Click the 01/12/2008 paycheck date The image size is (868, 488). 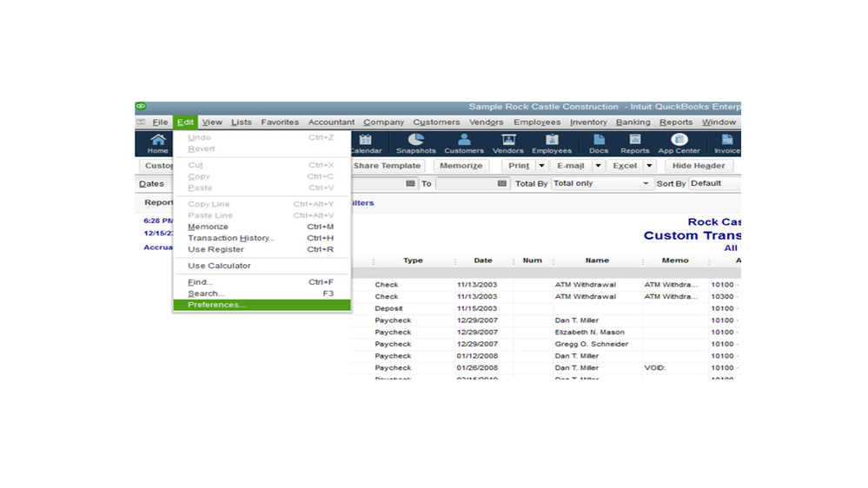[x=477, y=356]
